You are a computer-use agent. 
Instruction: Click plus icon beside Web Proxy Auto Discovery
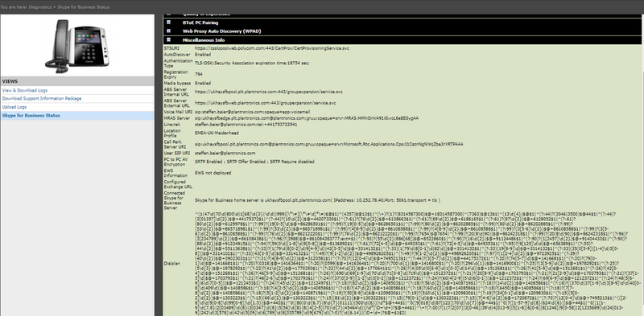(x=168, y=31)
